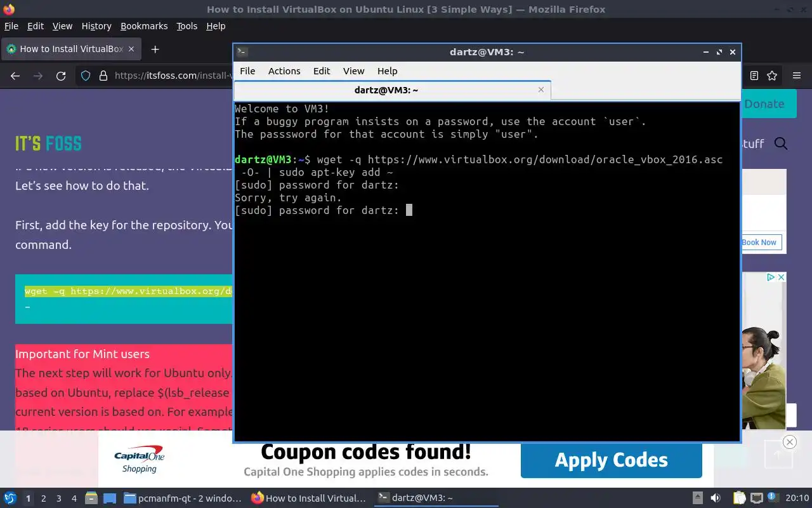Screen dimensions: 812x508
Task: Open the LXQt application menu icon
Action: (10, 498)
